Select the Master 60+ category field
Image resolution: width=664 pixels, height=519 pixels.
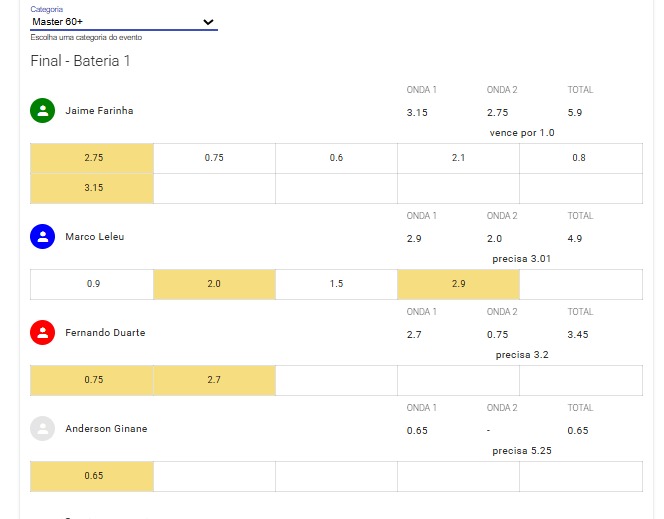point(124,22)
